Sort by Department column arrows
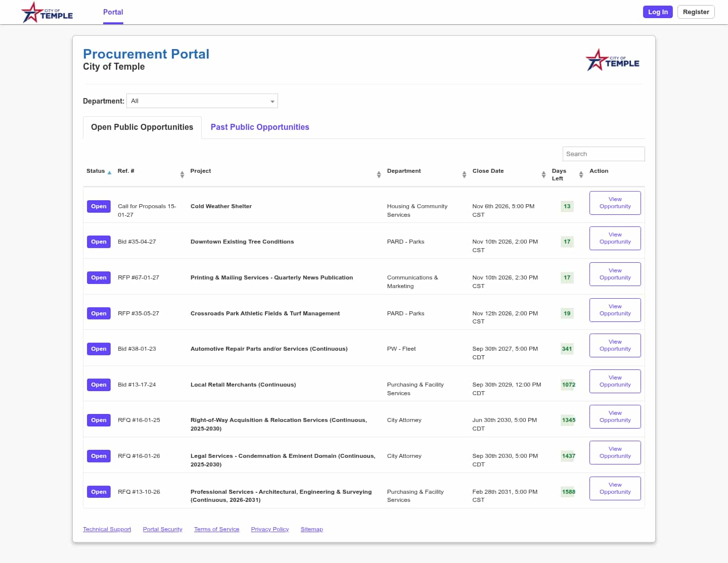This screenshot has height=563, width=728. point(464,174)
